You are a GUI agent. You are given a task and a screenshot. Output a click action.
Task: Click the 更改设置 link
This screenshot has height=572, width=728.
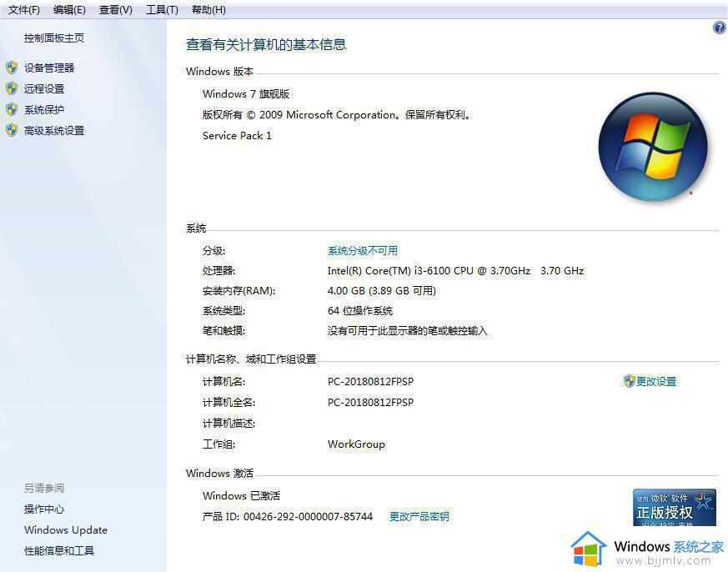[x=656, y=381]
